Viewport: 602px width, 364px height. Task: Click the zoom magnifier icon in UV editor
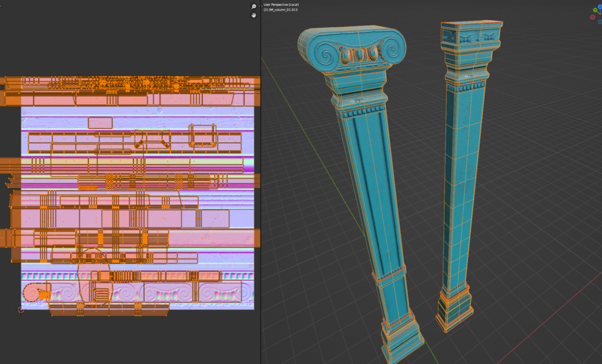254,6
